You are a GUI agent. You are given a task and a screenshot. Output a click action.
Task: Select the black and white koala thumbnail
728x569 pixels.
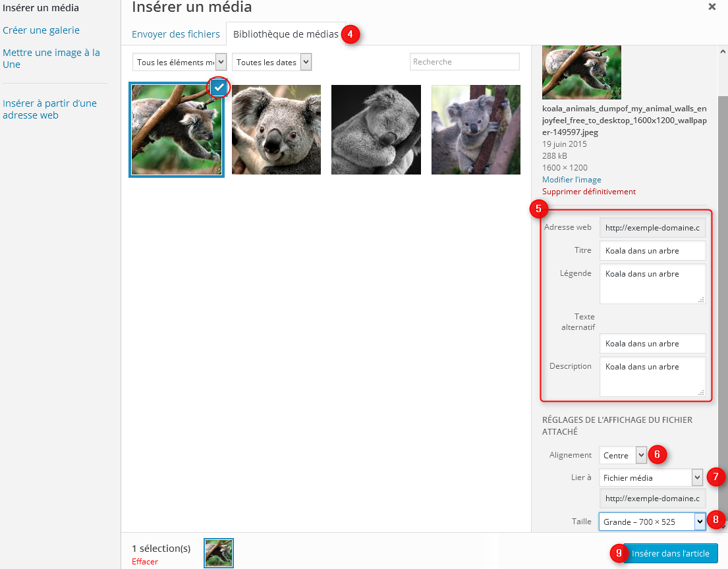(x=376, y=130)
